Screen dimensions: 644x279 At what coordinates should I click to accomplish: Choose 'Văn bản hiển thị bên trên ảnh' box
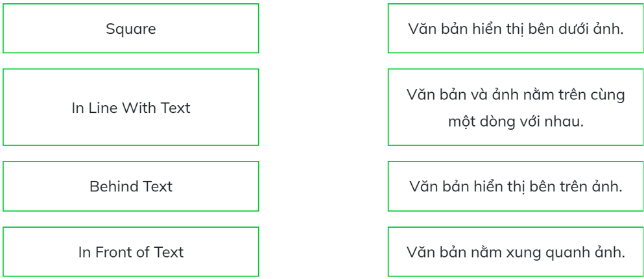(x=516, y=186)
